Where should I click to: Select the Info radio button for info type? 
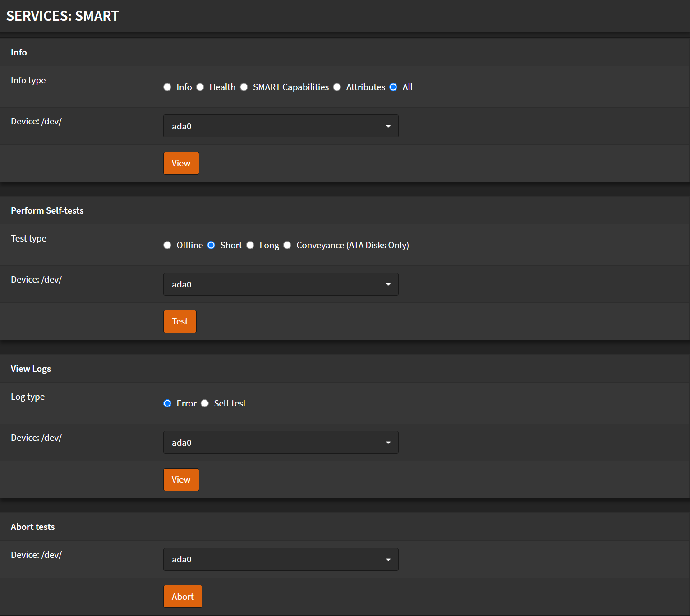click(x=167, y=87)
